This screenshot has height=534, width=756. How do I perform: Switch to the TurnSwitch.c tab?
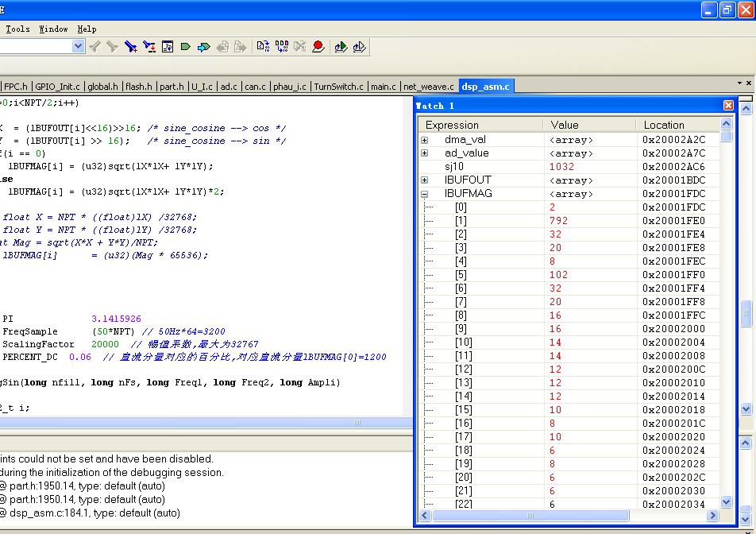[338, 87]
